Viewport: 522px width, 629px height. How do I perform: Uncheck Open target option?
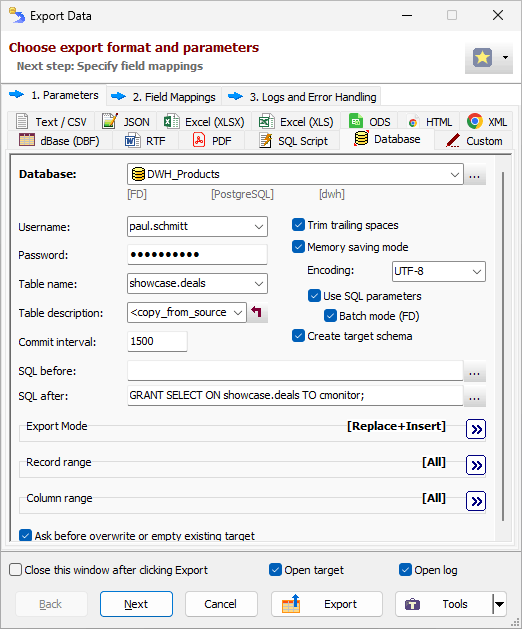[x=275, y=570]
